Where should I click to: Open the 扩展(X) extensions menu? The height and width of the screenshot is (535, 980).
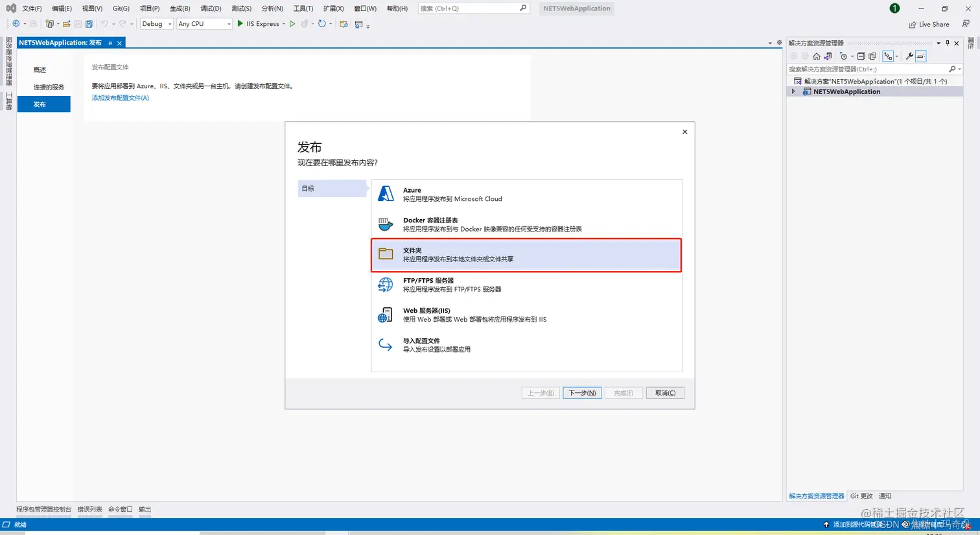[333, 8]
